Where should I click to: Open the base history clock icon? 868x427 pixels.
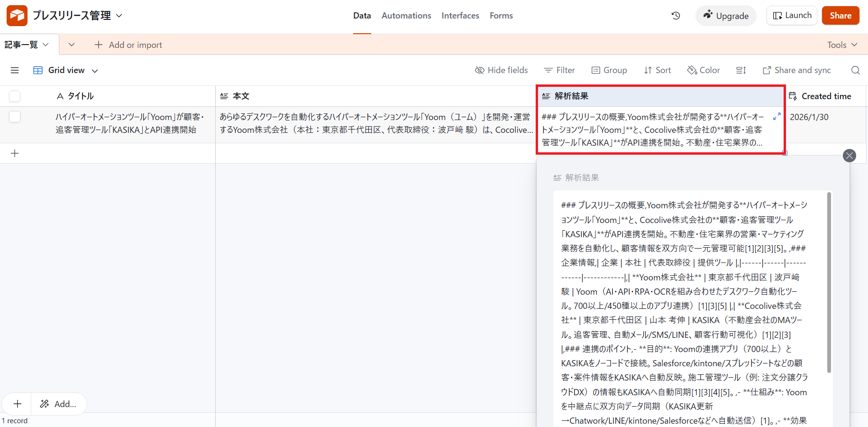pos(676,16)
